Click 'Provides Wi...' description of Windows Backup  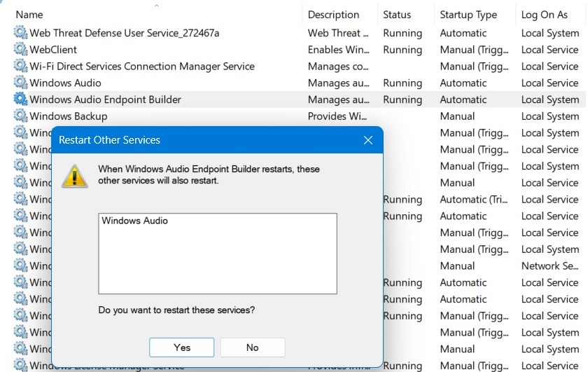(x=337, y=116)
